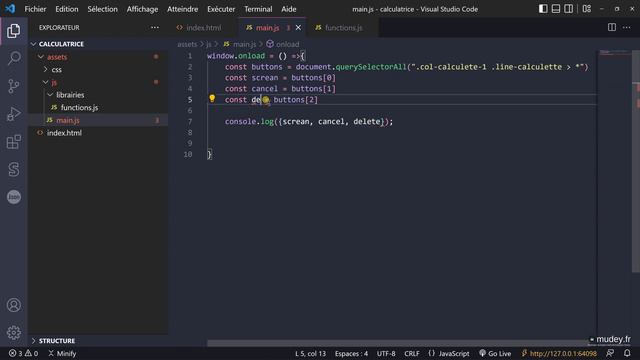The image size is (640, 360).
Task: Open notifications bell in status bar
Action: pyautogui.click(x=627, y=353)
